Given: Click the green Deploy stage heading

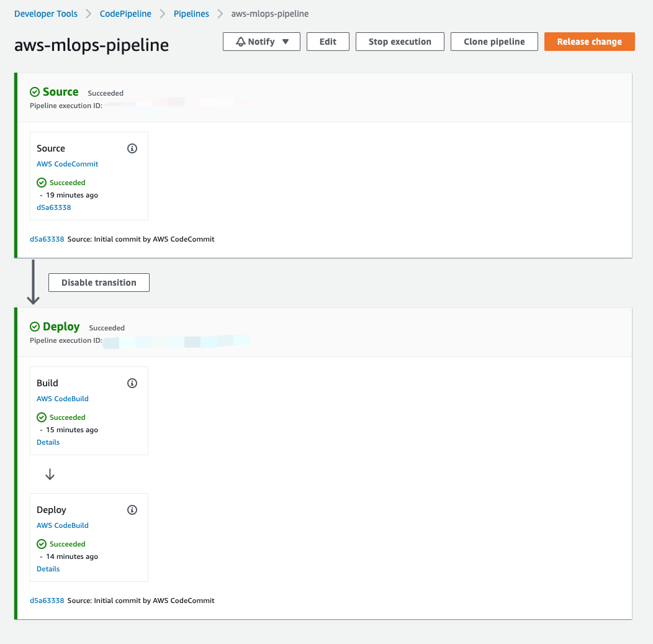Looking at the screenshot, I should point(61,327).
